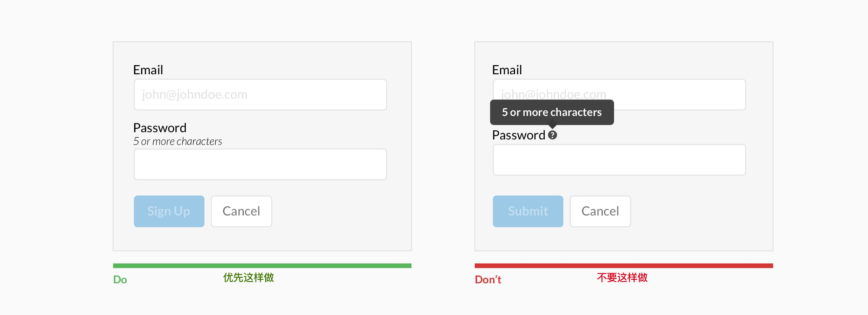868x315 pixels.
Task: Click the italic '5 or more characters' hint
Action: (x=178, y=142)
